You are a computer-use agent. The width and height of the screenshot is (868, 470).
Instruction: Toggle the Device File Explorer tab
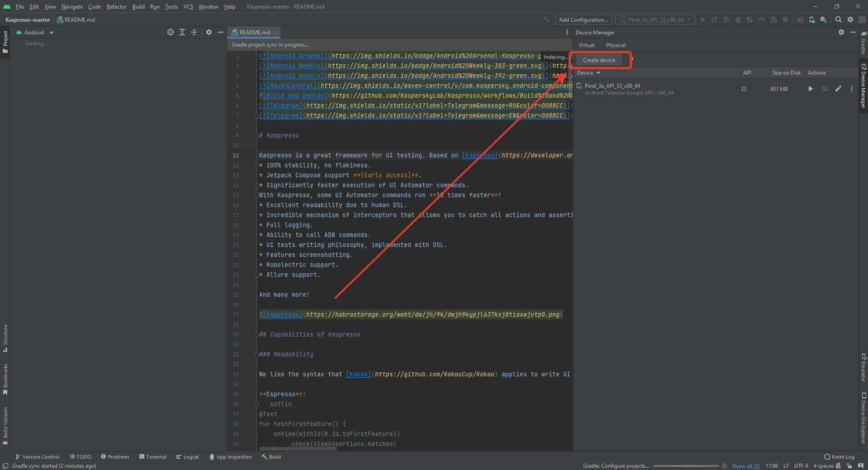point(863,418)
